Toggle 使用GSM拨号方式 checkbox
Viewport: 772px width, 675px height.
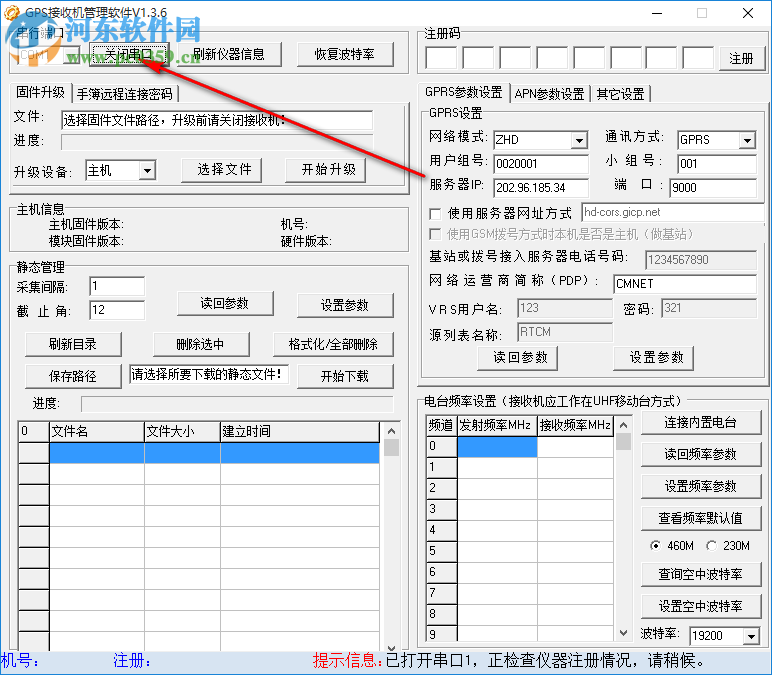[x=435, y=234]
